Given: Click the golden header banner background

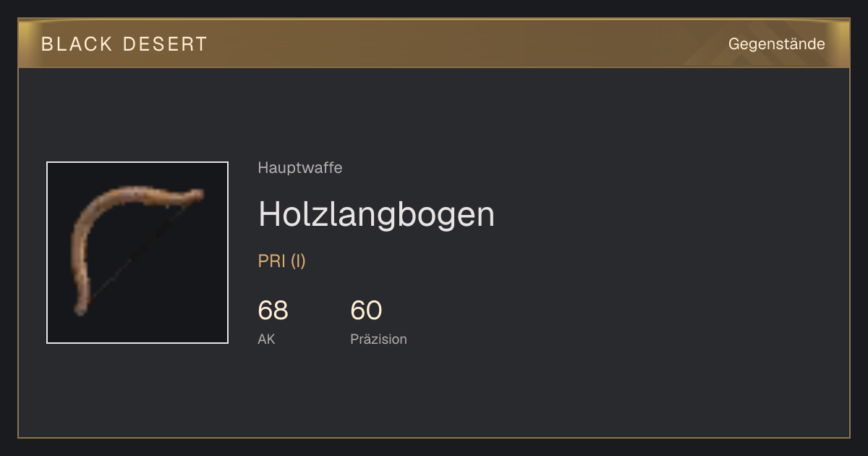Looking at the screenshot, I should [x=434, y=43].
